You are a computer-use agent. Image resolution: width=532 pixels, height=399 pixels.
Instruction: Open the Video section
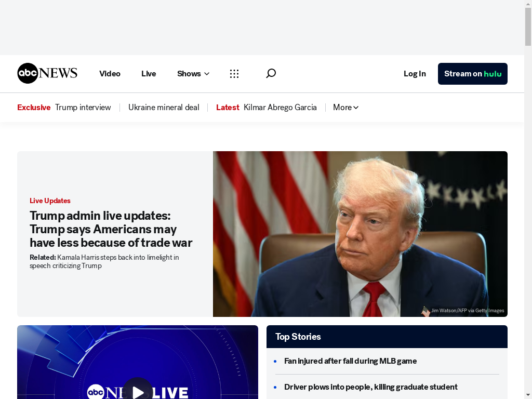coord(110,74)
